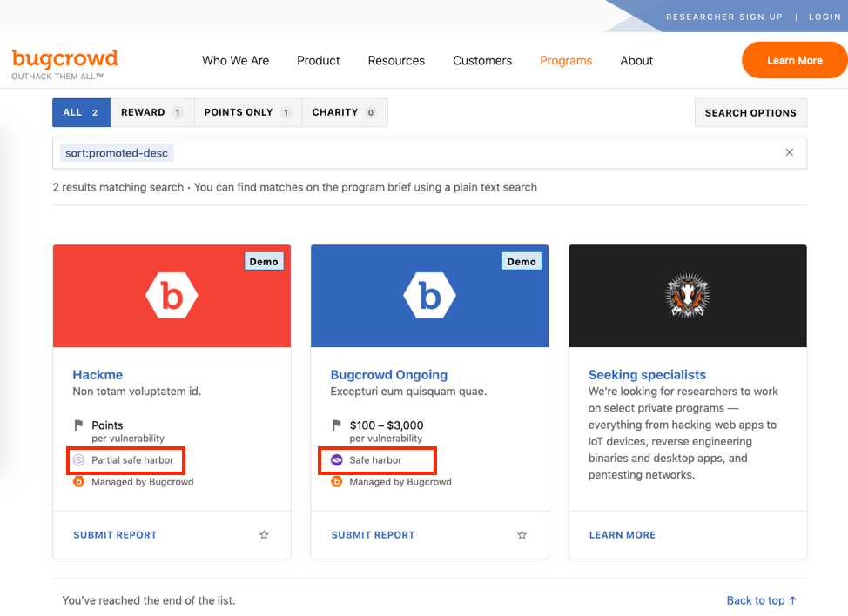Open the Seeking specialists title link
The width and height of the screenshot is (848, 616).
coord(647,374)
